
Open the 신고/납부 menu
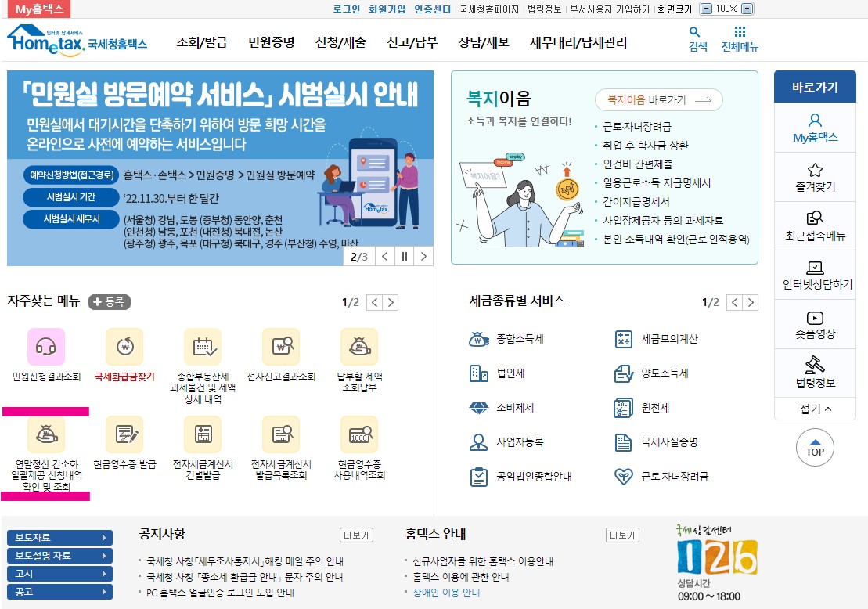(412, 42)
